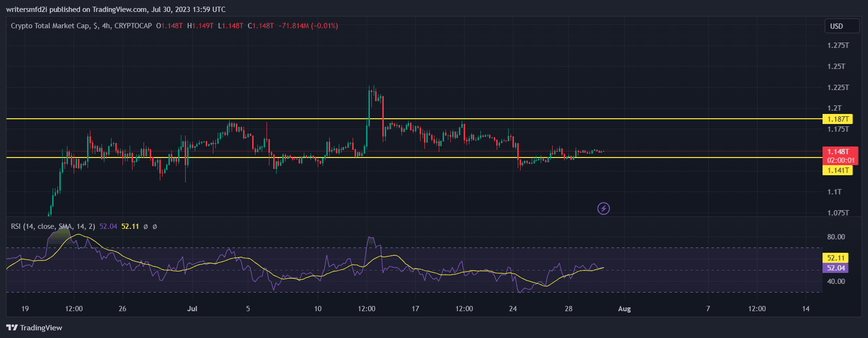
Task: Click the 80.00 RSI scale label
Action: pyautogui.click(x=836, y=237)
